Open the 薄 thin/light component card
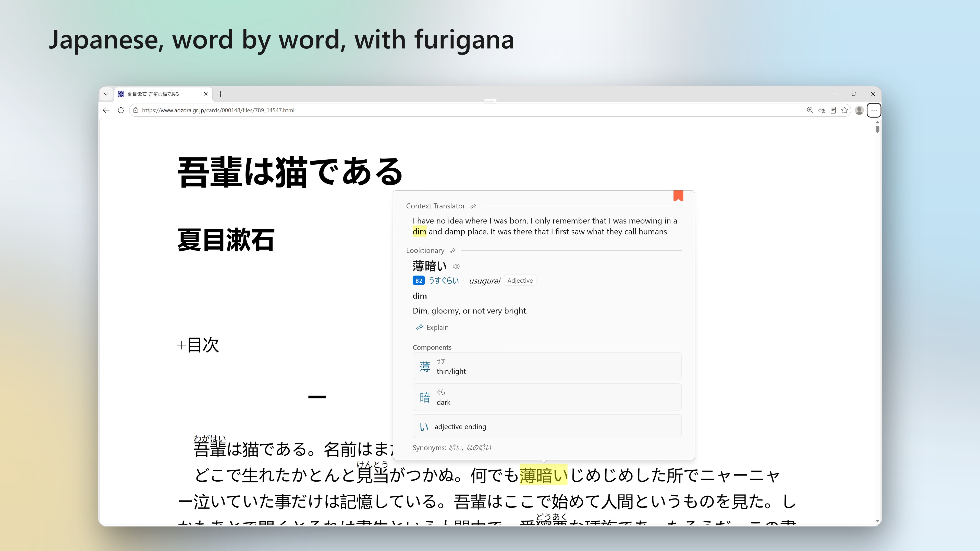This screenshot has height=551, width=980. (547, 366)
